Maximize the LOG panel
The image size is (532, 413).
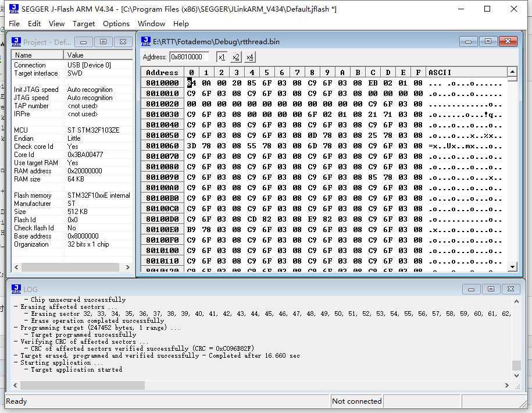pyautogui.click(x=491, y=289)
